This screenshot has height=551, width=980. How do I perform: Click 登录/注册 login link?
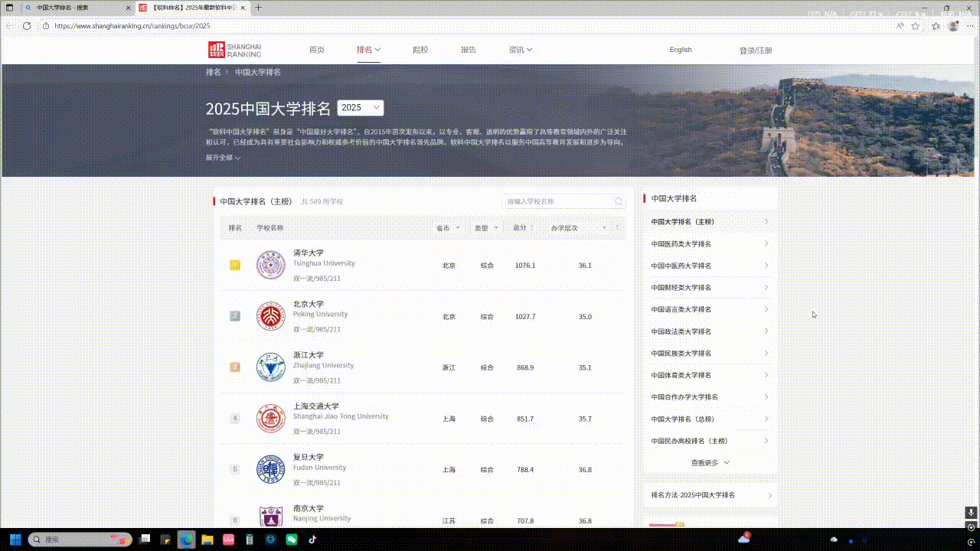756,51
